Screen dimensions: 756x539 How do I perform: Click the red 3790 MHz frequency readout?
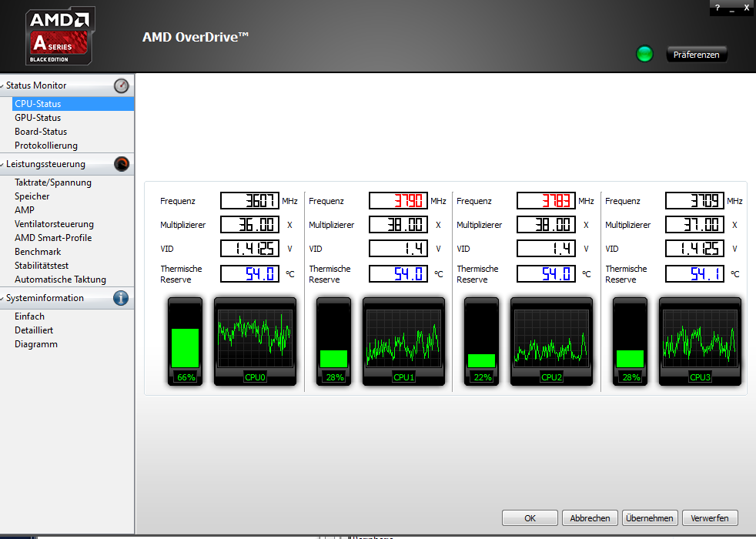click(x=398, y=200)
